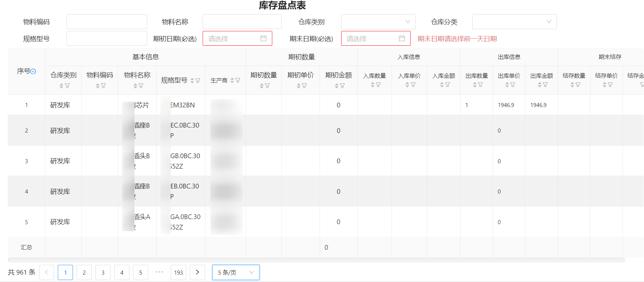Screen dimensions: 644x282
Task: Sort the 出库单价 column
Action: (x=507, y=85)
